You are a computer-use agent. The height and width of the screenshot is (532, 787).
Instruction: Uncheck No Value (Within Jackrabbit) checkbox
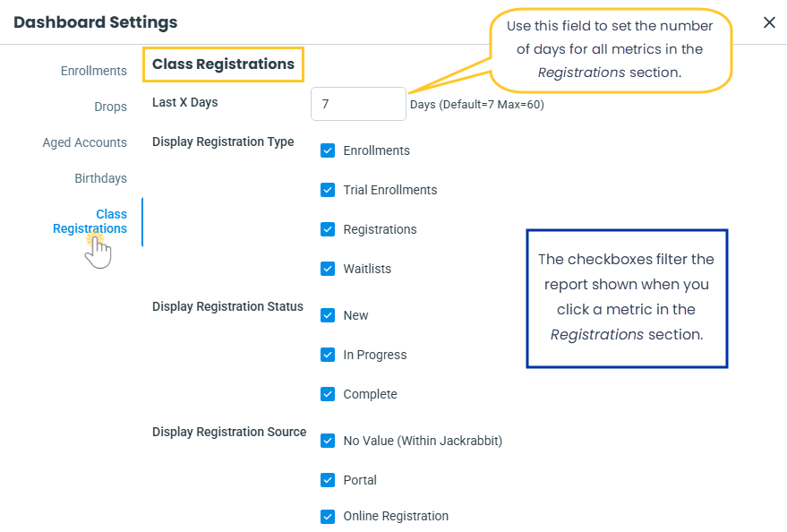click(328, 441)
